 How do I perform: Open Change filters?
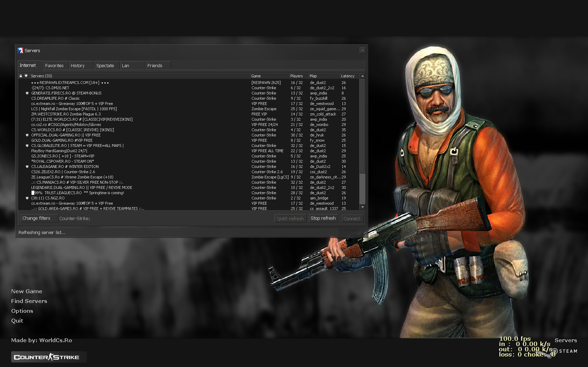point(39,218)
